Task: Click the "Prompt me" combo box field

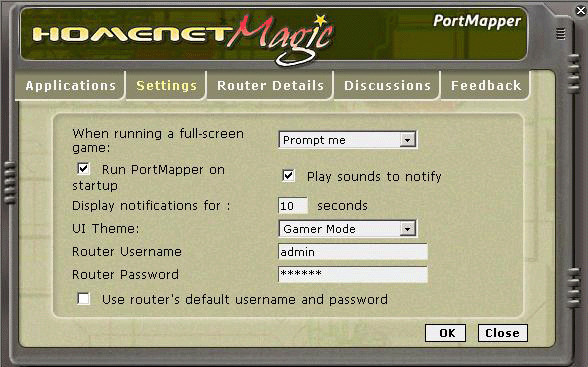Action: pyautogui.click(x=348, y=140)
